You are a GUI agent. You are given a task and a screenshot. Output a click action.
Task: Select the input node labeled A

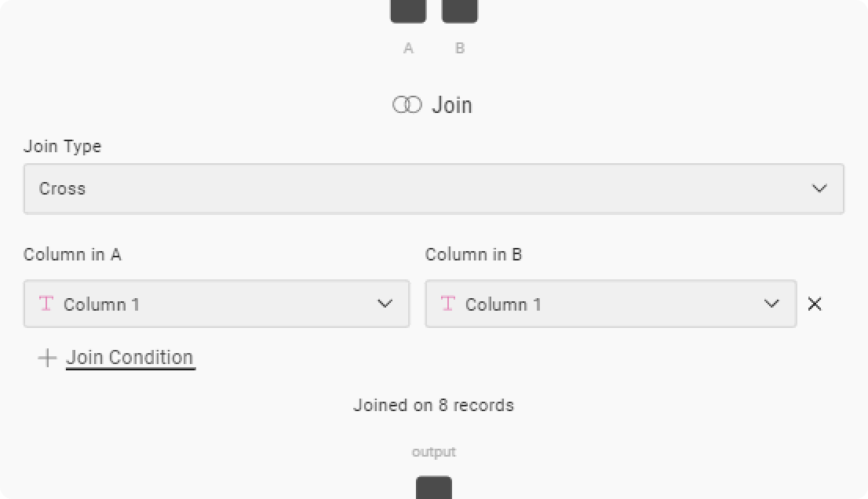point(407,11)
